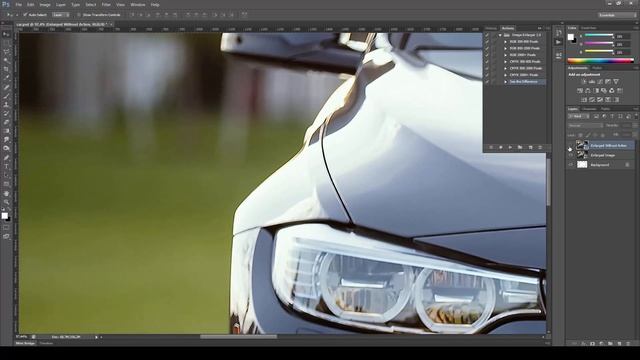
Task: Select the Pen tool
Action: coord(6,158)
